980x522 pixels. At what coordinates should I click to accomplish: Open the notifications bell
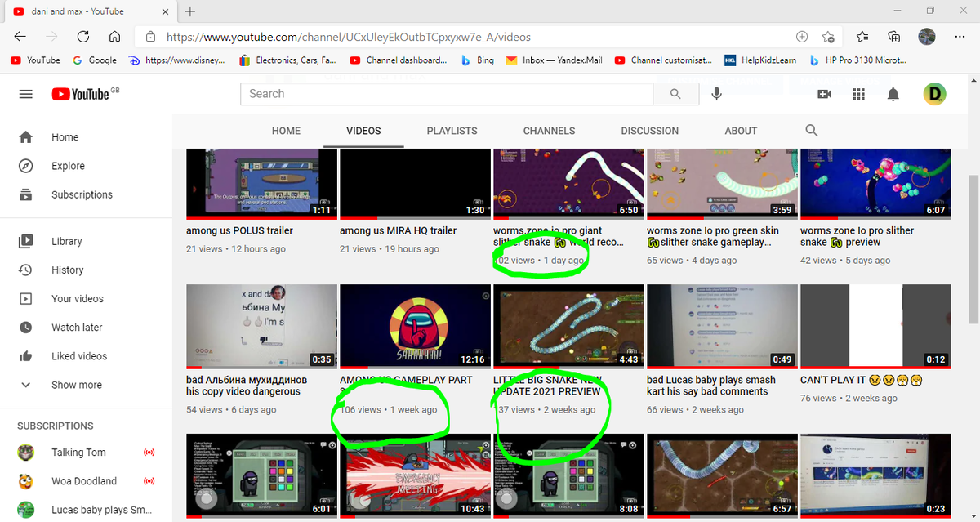point(893,94)
